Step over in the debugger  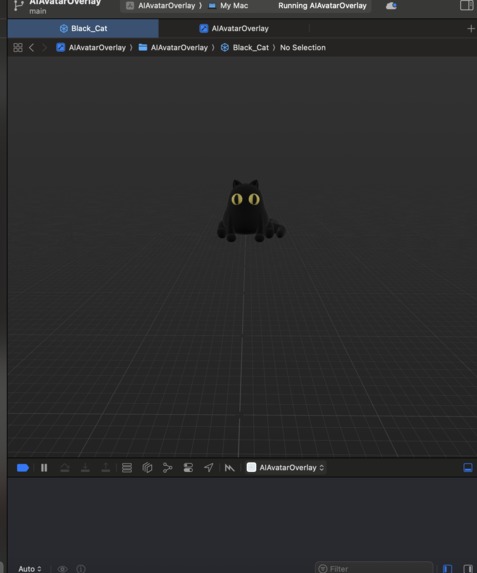coord(65,468)
